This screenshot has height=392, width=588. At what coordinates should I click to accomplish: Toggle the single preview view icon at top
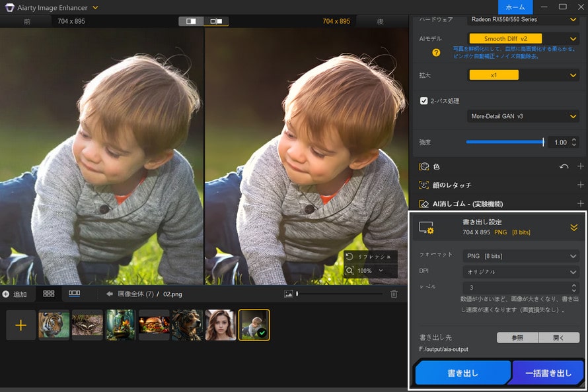click(190, 21)
